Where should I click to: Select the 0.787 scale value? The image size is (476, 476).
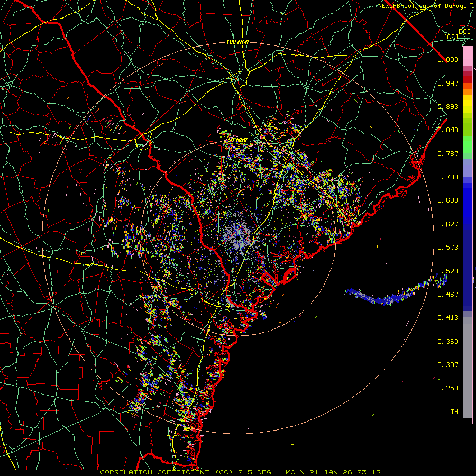click(448, 153)
